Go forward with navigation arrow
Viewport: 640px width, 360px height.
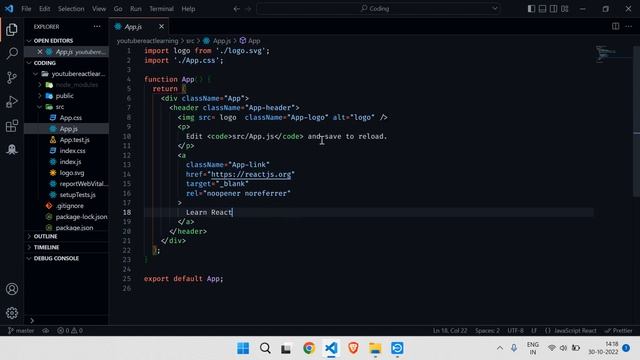(248, 9)
